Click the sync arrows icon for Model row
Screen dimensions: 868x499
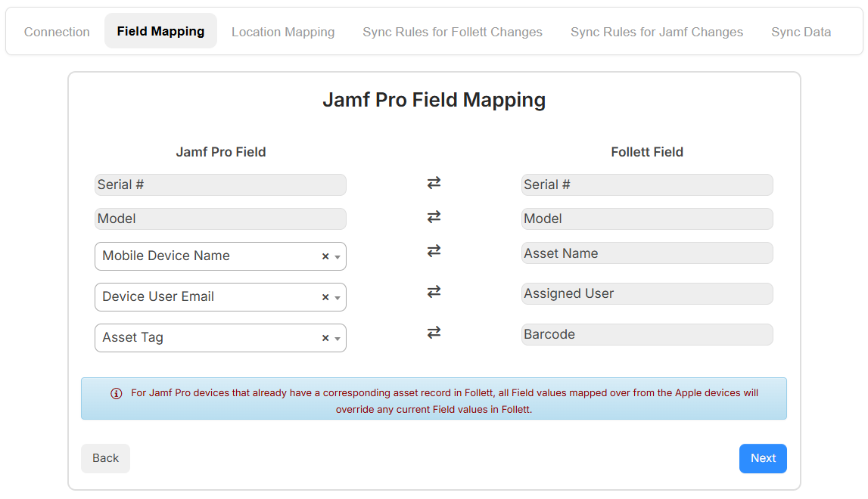click(434, 217)
